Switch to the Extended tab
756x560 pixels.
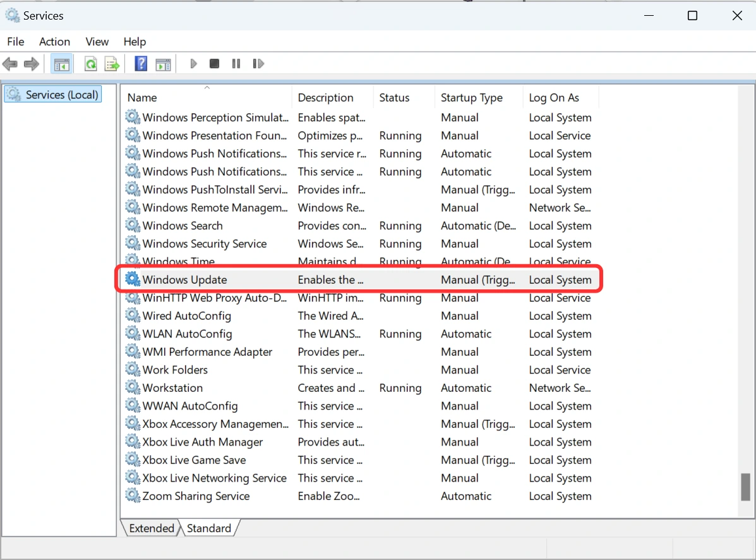(x=152, y=528)
